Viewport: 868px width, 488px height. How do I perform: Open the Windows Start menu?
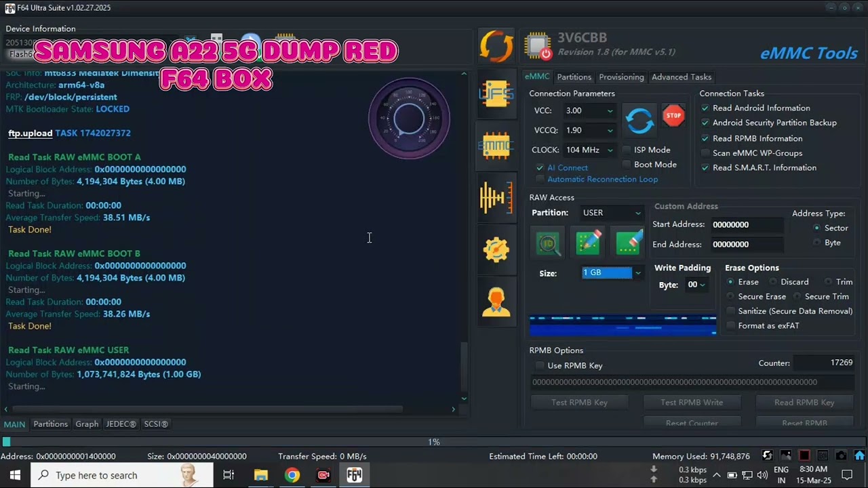coord(15,475)
